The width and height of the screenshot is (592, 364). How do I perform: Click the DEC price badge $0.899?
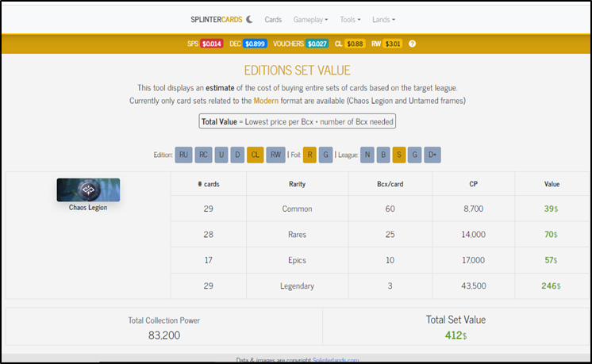255,44
